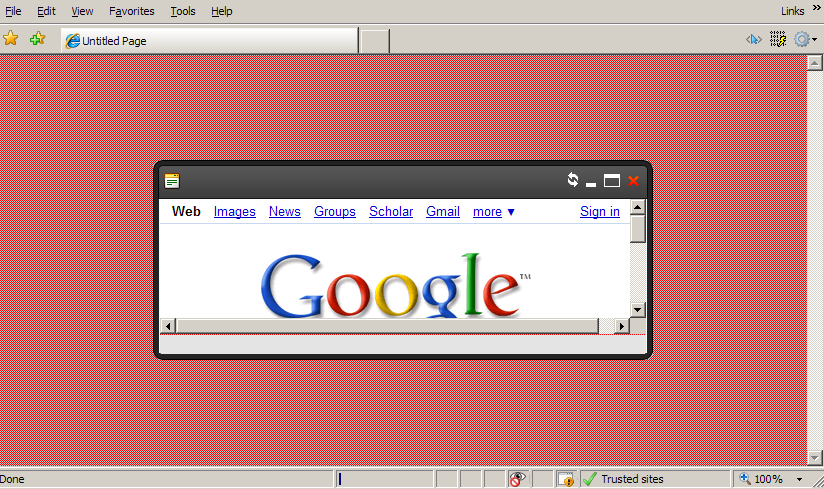
Task: Open the News link
Action: pos(285,212)
